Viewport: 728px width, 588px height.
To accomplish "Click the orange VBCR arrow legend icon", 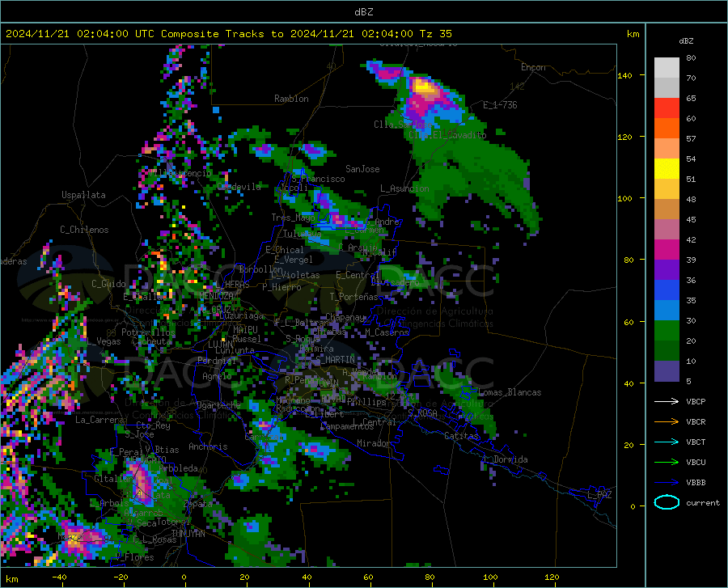I will pyautogui.click(x=667, y=422).
